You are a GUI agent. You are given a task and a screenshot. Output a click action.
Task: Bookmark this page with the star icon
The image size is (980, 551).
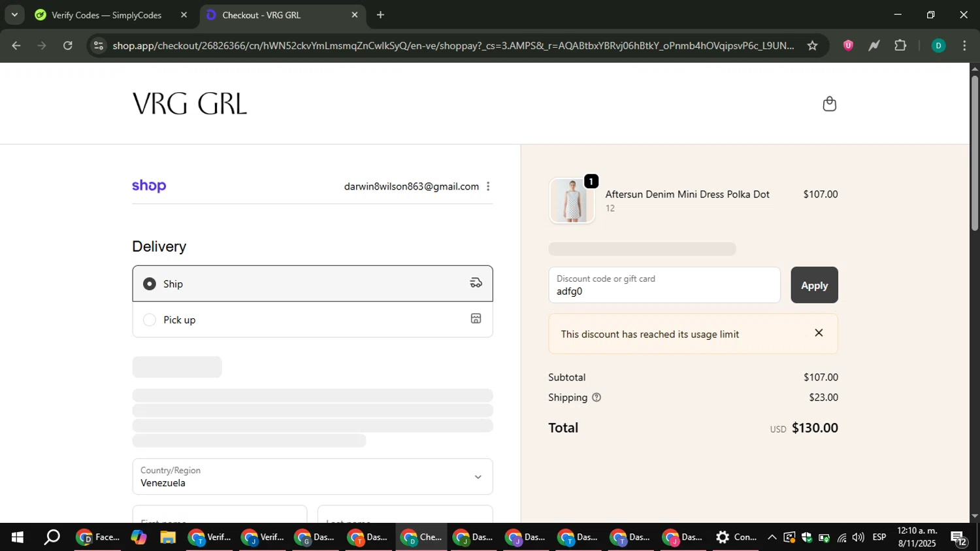(812, 46)
